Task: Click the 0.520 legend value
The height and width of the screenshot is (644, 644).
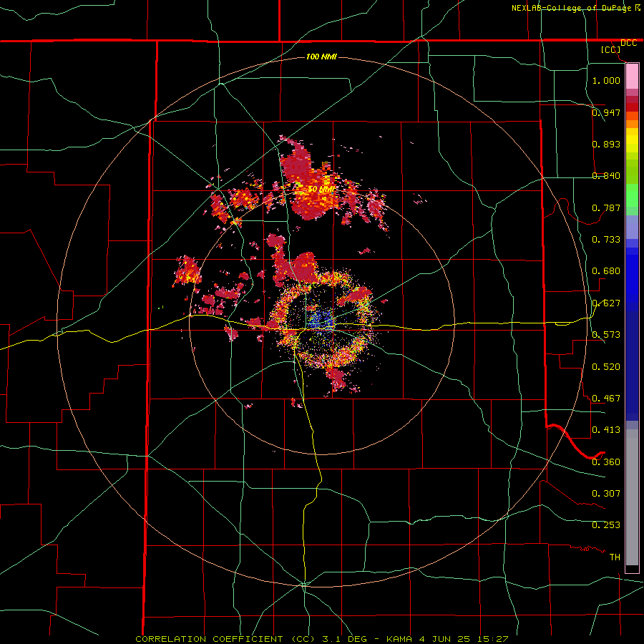Action: point(606,366)
